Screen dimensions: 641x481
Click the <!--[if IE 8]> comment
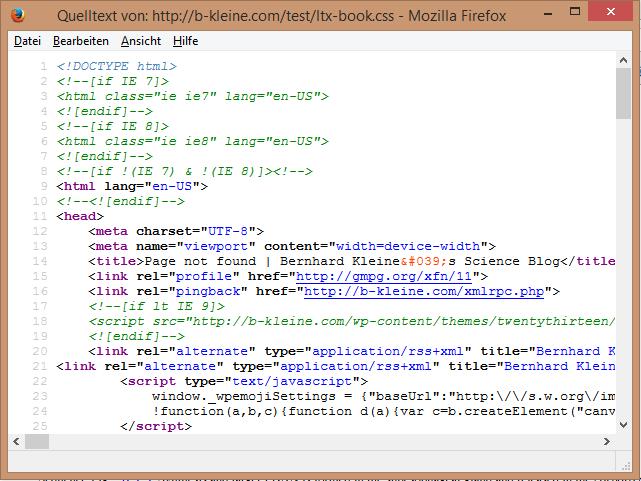[x=113, y=126]
